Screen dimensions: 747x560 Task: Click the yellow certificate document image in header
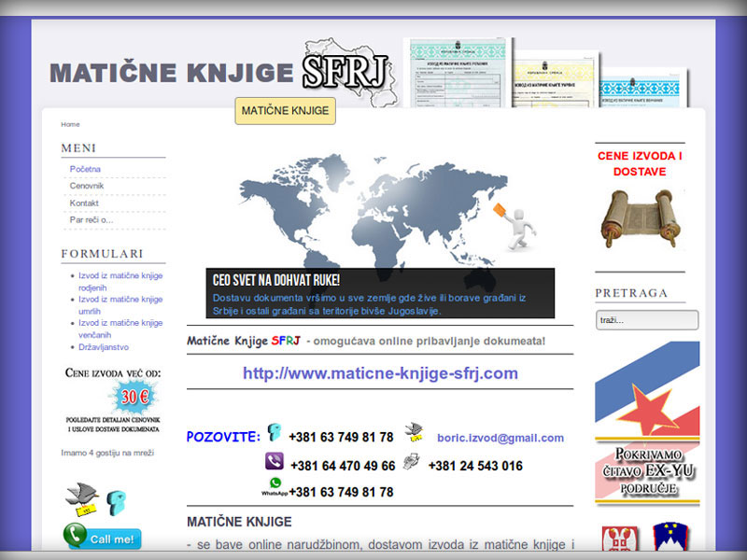click(555, 79)
